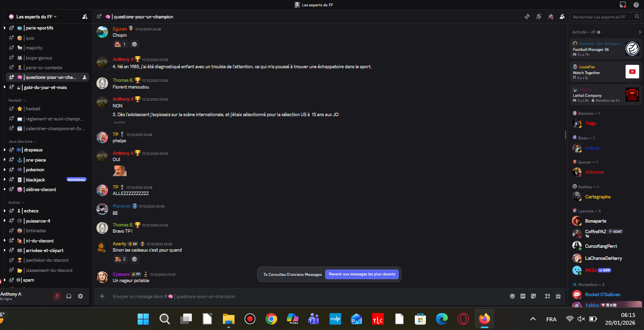Click the muted volume icon in system tray
Image resolution: width=644 pixels, height=330 pixels.
[x=581, y=319]
